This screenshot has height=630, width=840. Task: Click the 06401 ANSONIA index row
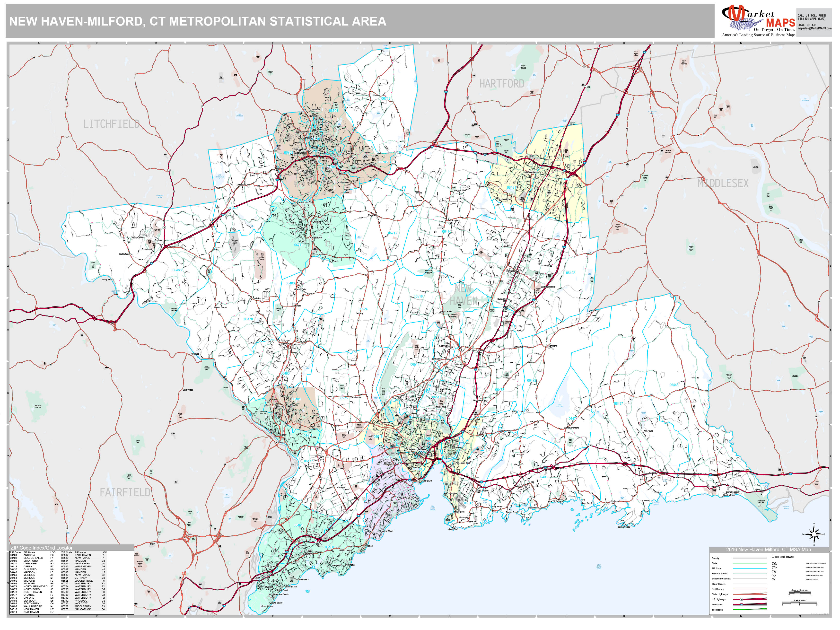(x=32, y=555)
